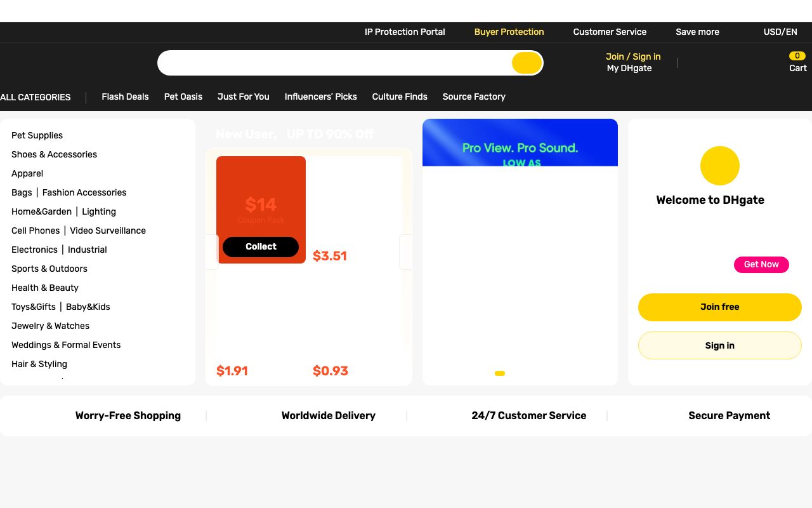Image resolution: width=812 pixels, height=508 pixels.
Task: Select the Electronics category
Action: click(34, 250)
